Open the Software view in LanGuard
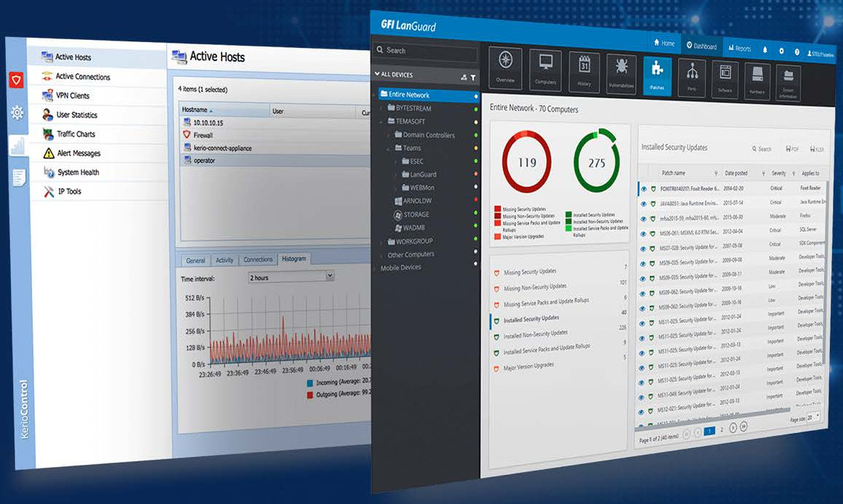The image size is (843, 504). (725, 78)
